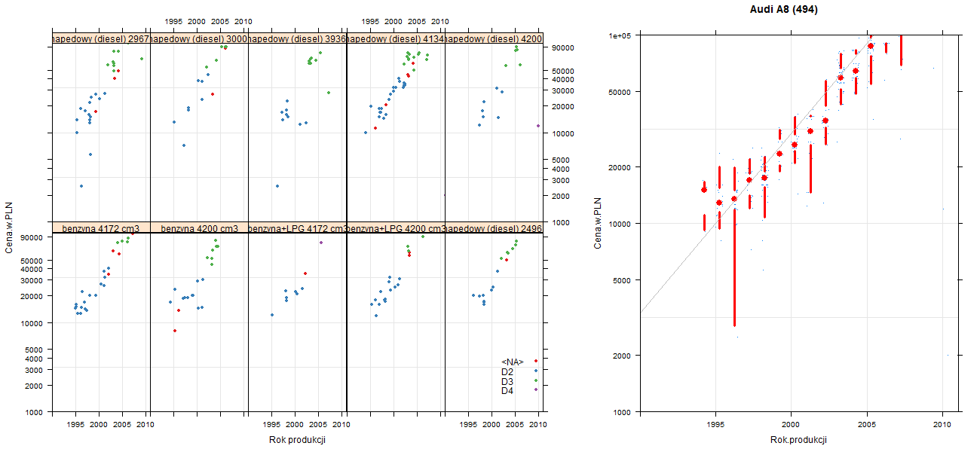The width and height of the screenshot is (980, 452).
Task: Click the '20000' tick on Audi A8 chart axis
Action: [620, 166]
